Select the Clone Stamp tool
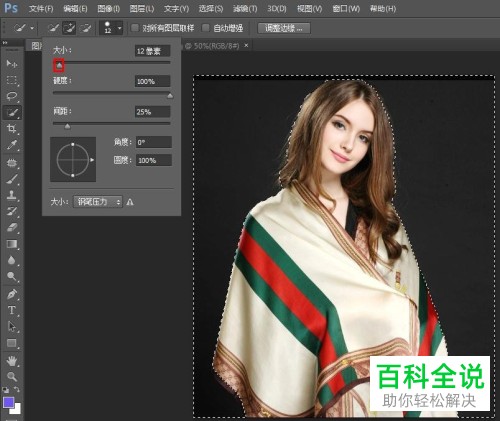 click(x=12, y=195)
